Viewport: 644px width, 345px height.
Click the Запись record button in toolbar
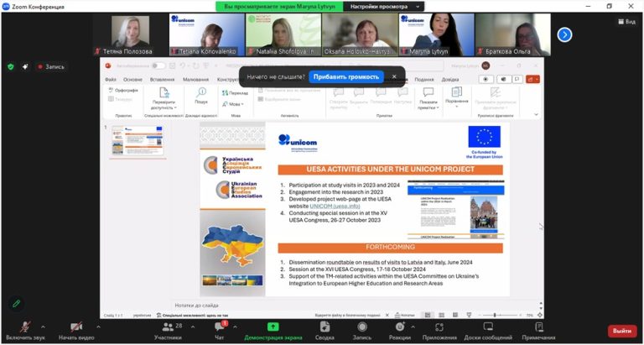(x=362, y=331)
